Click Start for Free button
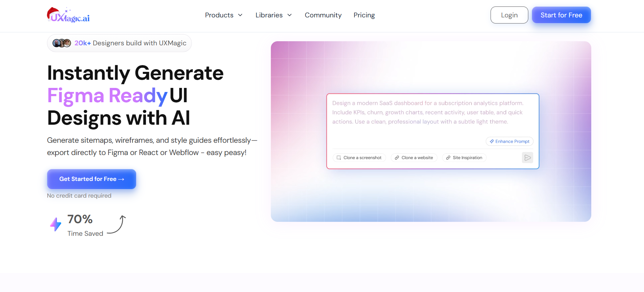Image resolution: width=644 pixels, height=292 pixels. [561, 15]
